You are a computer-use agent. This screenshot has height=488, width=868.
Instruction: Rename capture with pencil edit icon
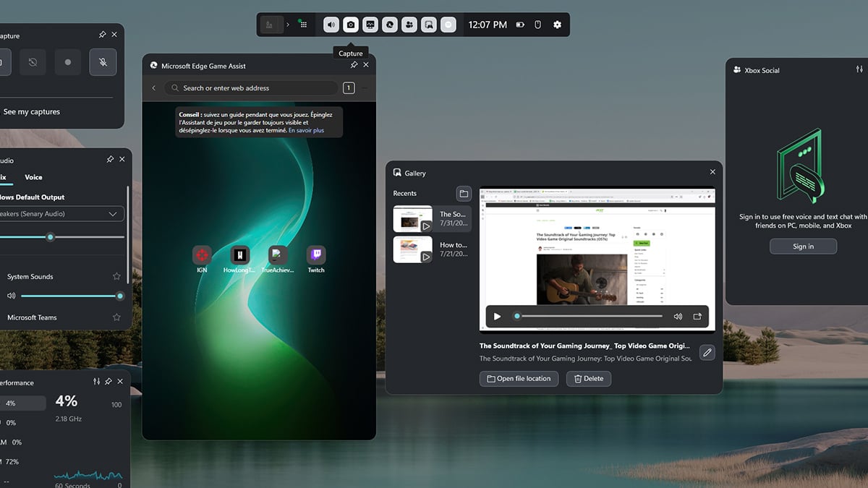point(707,353)
